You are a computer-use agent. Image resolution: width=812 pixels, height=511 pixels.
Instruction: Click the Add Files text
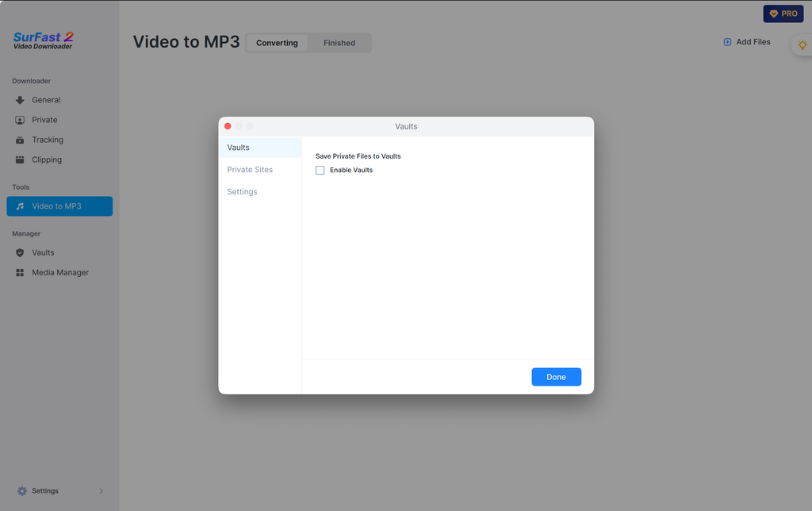point(753,42)
